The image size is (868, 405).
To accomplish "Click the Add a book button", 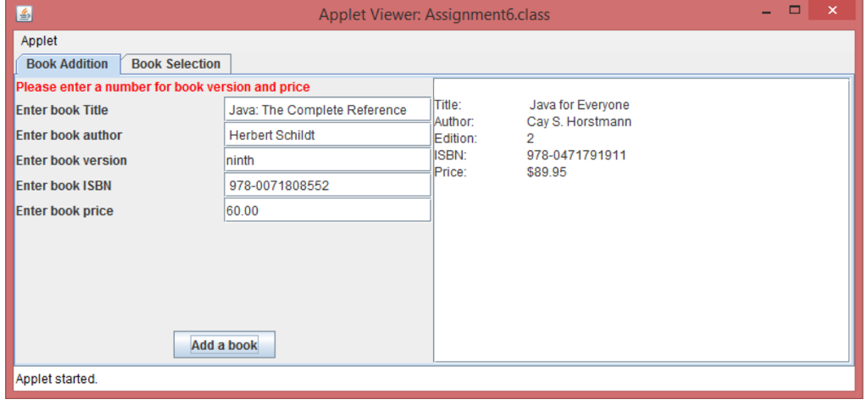I will coord(224,345).
